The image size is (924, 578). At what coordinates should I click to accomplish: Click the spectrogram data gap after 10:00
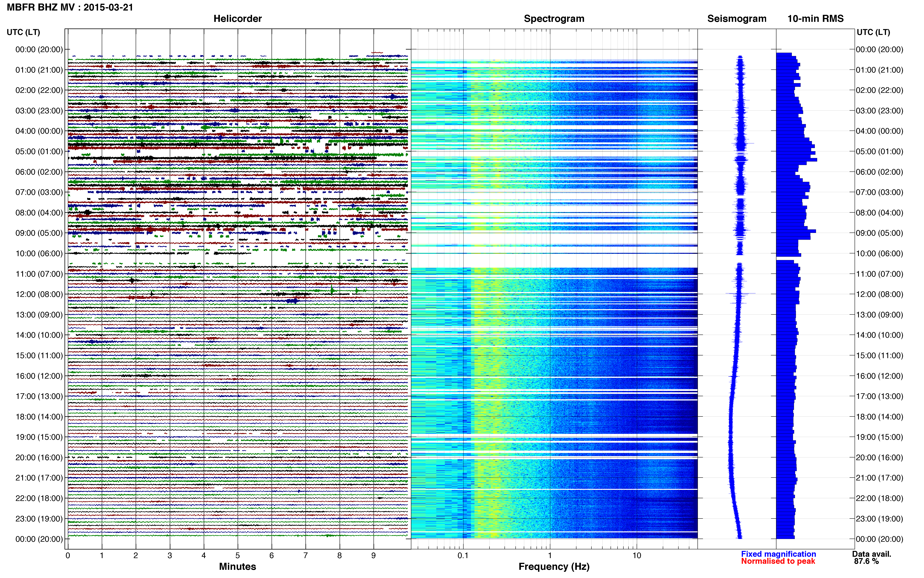(554, 261)
